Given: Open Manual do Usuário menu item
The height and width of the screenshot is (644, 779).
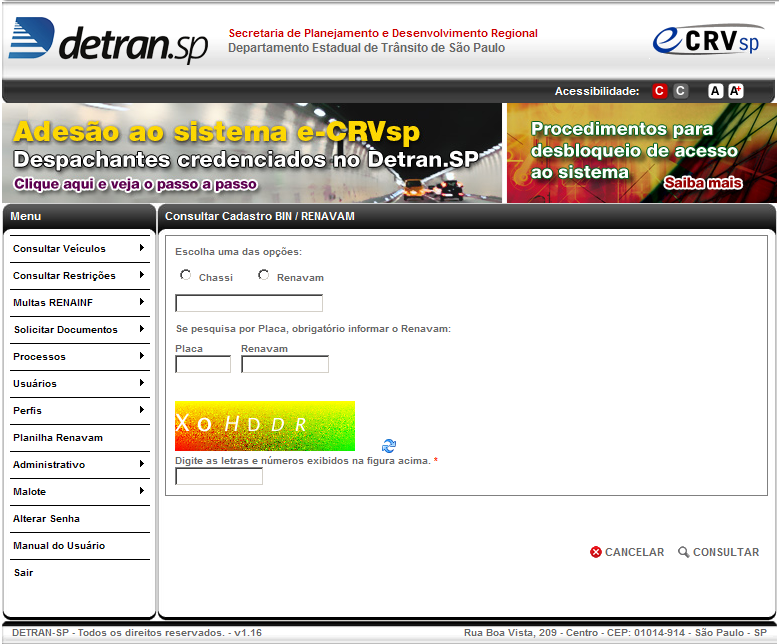Looking at the screenshot, I should click(x=59, y=546).
